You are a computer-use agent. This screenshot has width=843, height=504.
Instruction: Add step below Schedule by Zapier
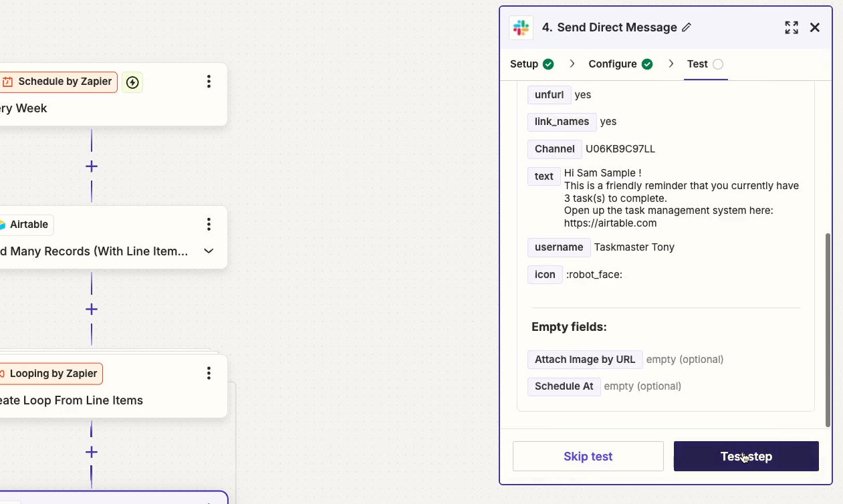coord(92,166)
